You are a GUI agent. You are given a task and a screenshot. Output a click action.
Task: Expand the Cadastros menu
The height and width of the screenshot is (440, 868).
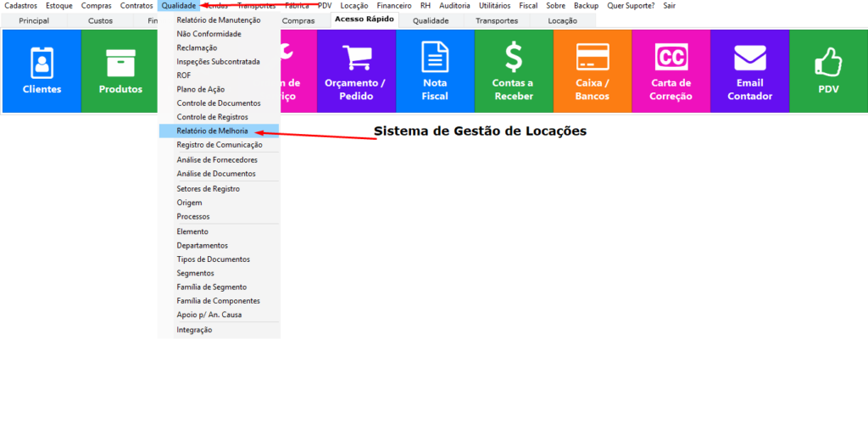click(20, 5)
